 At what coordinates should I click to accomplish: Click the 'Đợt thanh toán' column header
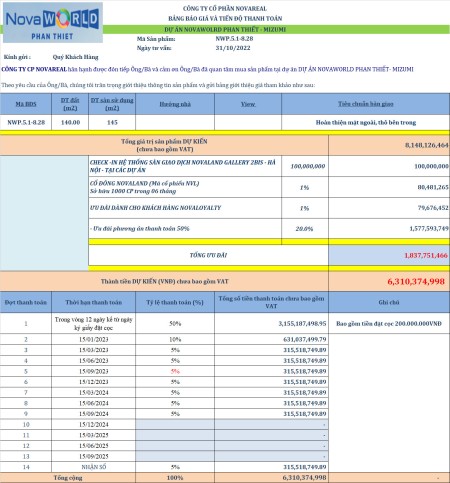26,302
